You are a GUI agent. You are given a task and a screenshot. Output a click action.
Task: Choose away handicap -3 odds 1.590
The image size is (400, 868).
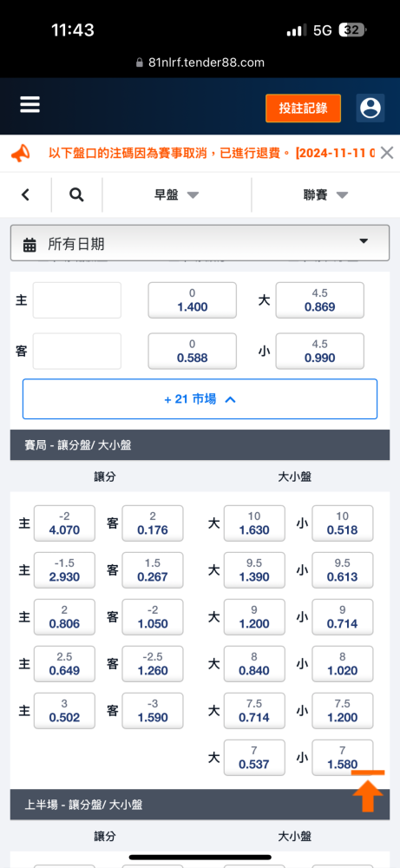point(152,711)
